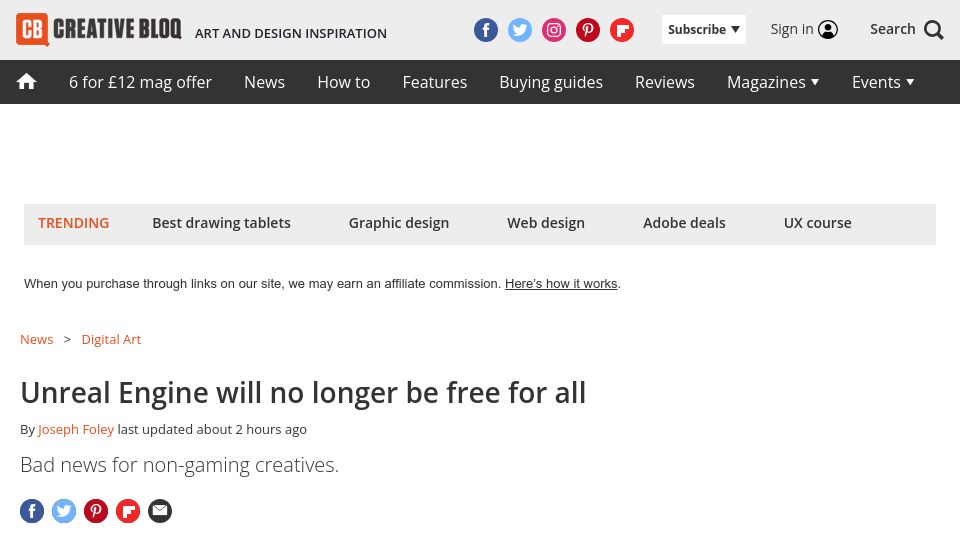The width and height of the screenshot is (960, 540).
Task: Open the News nav item
Action: (264, 82)
